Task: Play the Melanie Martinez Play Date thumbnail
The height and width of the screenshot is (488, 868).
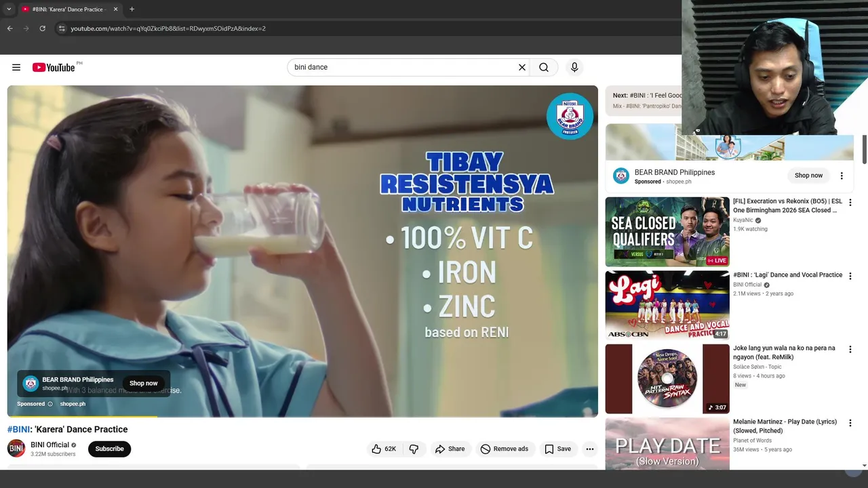Action: (x=667, y=444)
